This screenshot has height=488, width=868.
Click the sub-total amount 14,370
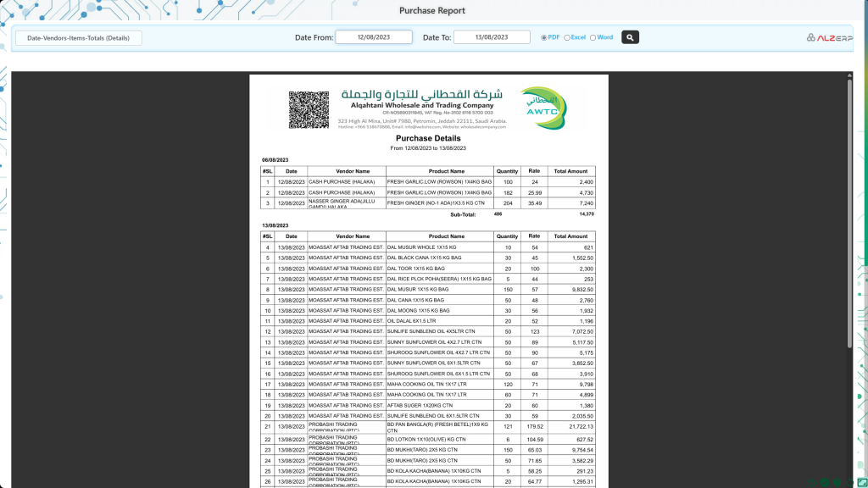pyautogui.click(x=587, y=214)
